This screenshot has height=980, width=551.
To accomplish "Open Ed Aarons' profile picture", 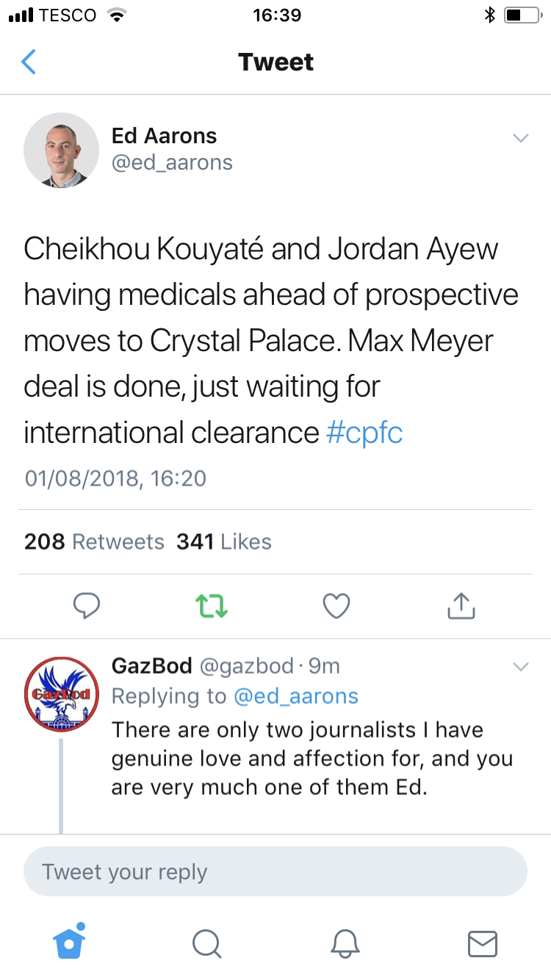I will click(62, 150).
